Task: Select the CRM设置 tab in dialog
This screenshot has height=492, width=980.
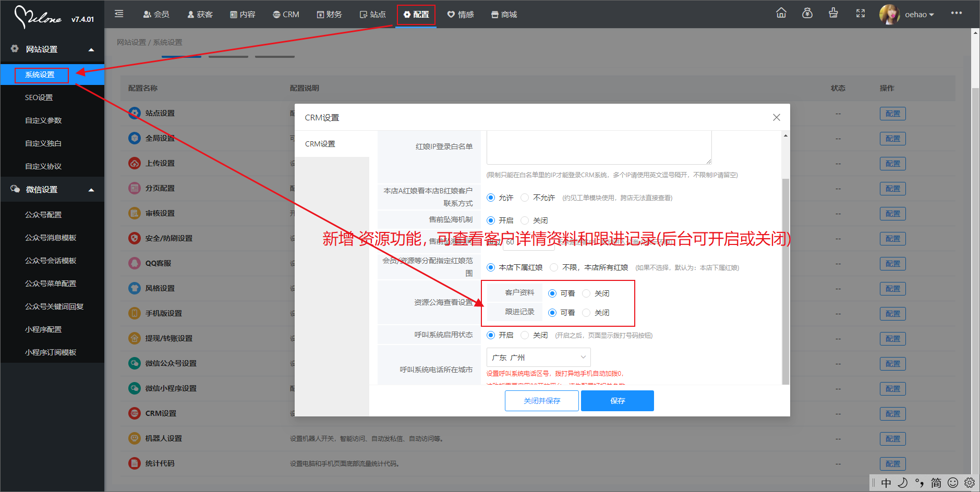Action: pyautogui.click(x=332, y=144)
